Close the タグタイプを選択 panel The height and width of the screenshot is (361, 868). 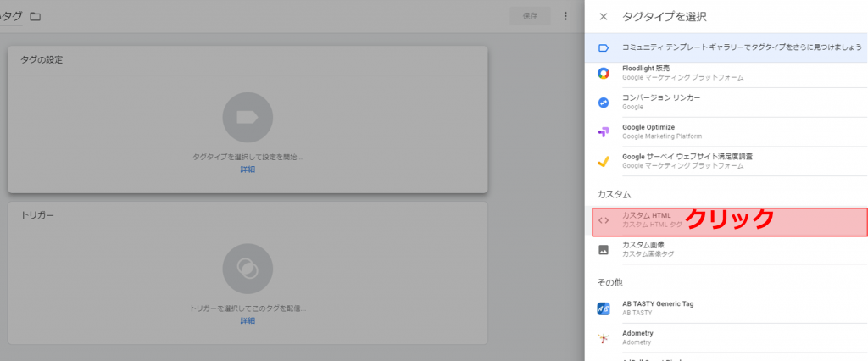pos(604,17)
